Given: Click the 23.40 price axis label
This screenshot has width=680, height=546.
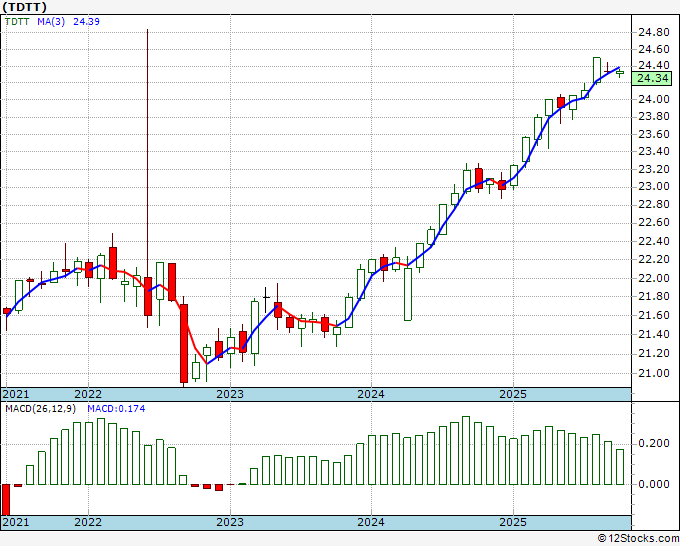Looking at the screenshot, I should click(x=654, y=151).
